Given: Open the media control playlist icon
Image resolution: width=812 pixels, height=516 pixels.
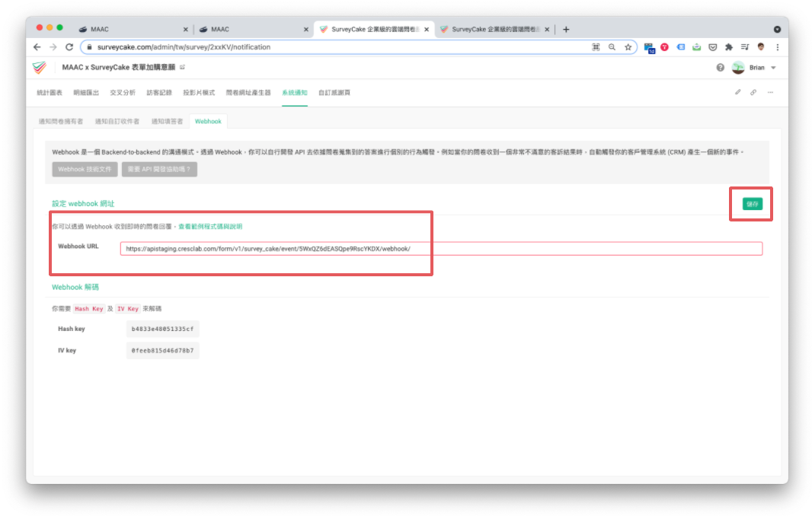Looking at the screenshot, I should coord(745,47).
